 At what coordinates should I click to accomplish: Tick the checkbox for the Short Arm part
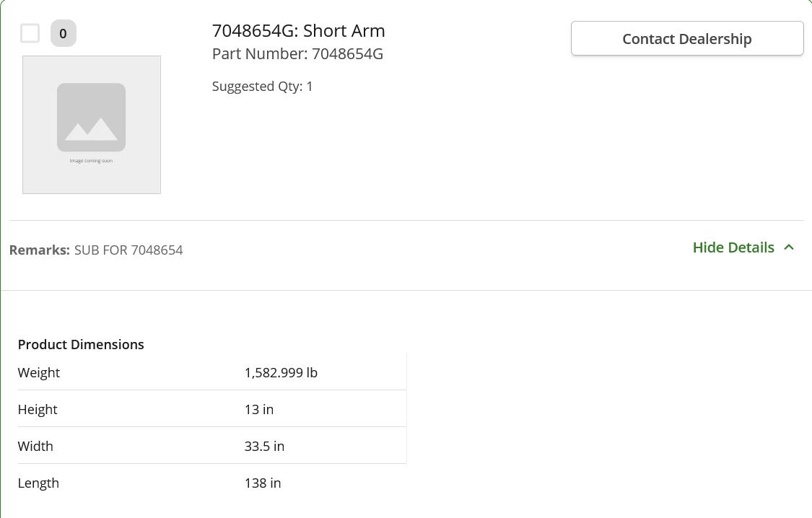pos(30,33)
